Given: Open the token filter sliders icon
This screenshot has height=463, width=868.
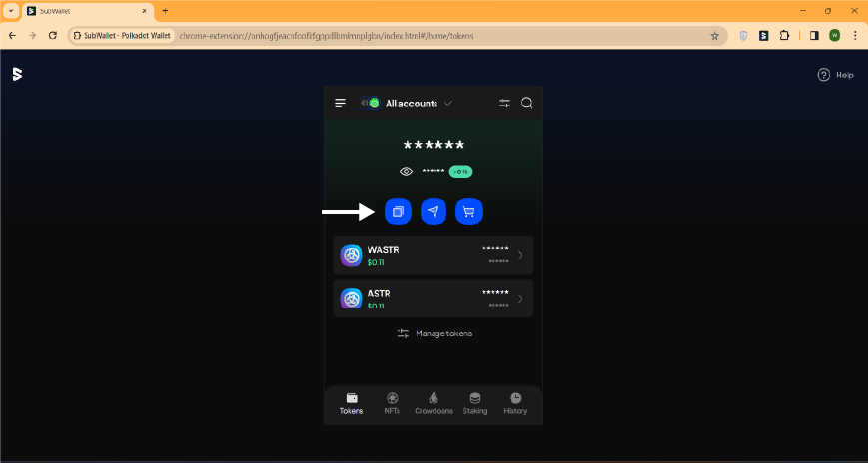Looking at the screenshot, I should (504, 103).
